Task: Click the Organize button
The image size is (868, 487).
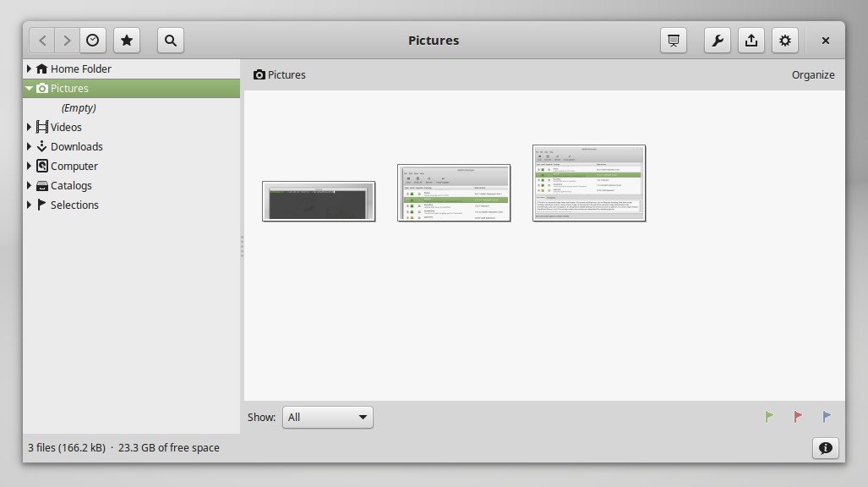Action: pos(813,74)
